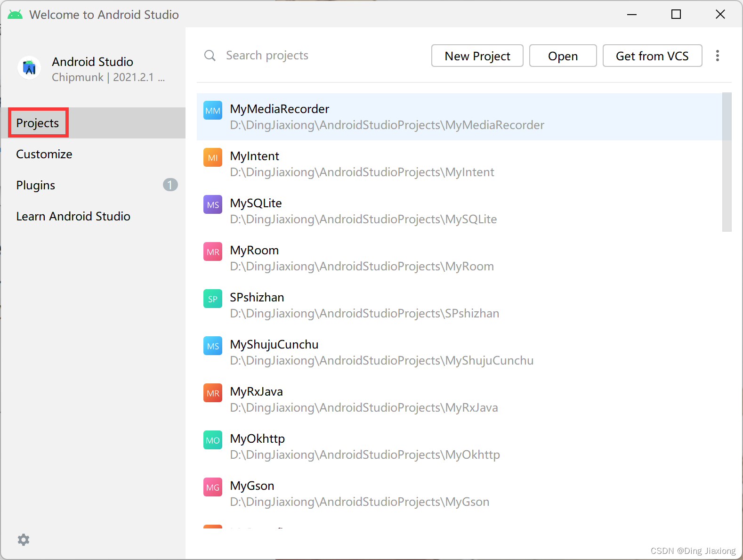Screen dimensions: 743x560
Task: Minimize the Welcome to Android Studio window
Action: click(x=632, y=15)
